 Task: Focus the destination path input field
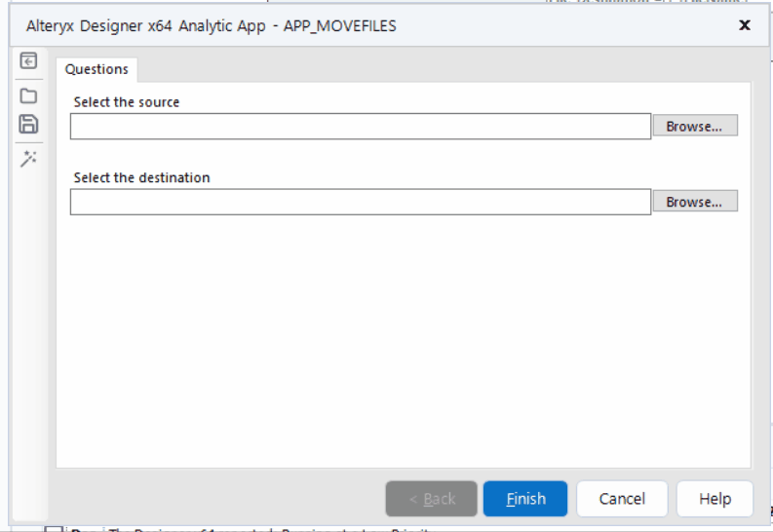click(x=360, y=202)
